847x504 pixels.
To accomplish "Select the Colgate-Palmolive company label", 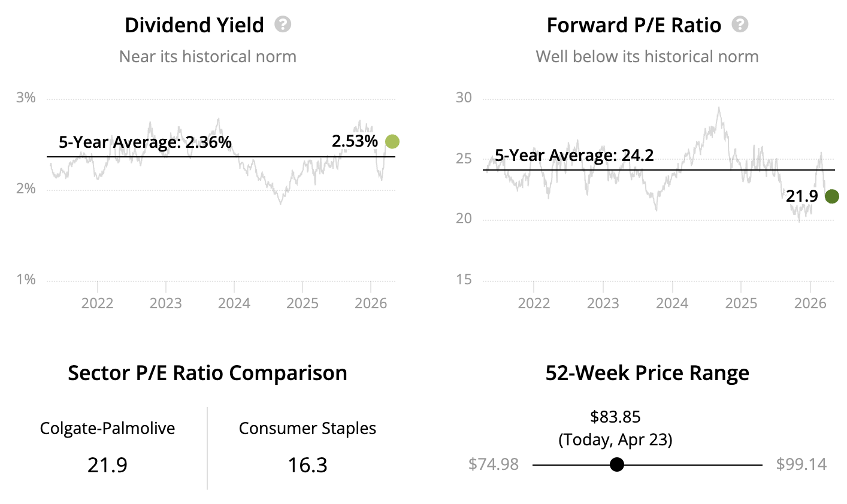I will (107, 429).
